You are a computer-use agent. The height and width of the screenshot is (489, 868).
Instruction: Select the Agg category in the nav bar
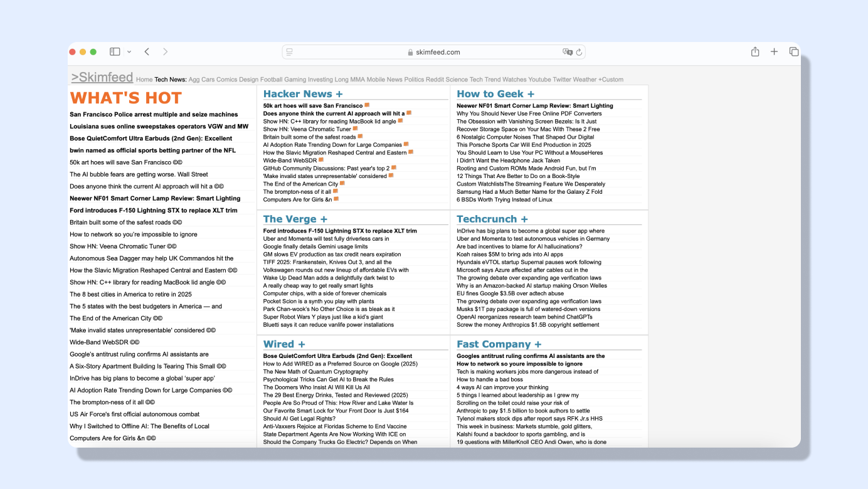[x=194, y=80]
